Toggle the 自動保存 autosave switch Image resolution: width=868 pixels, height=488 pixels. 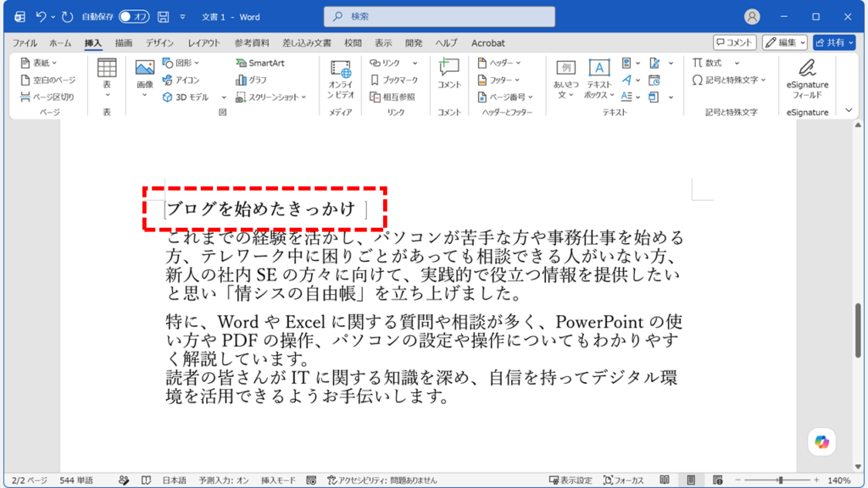click(134, 17)
